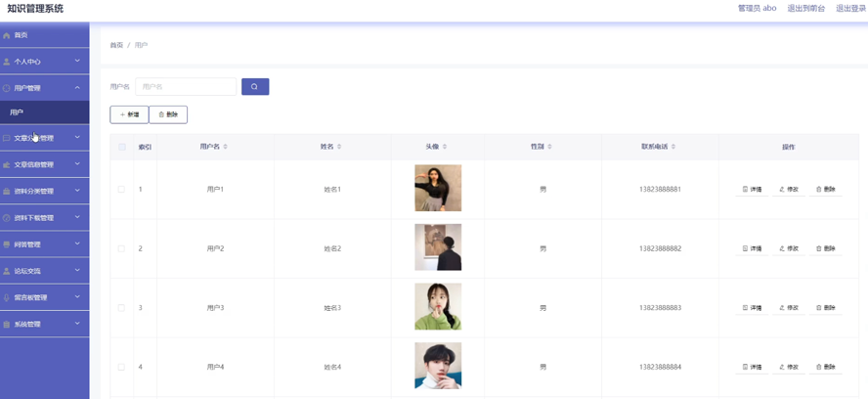
Task: Click the icon beside 论坛交流 menu
Action: [7, 271]
